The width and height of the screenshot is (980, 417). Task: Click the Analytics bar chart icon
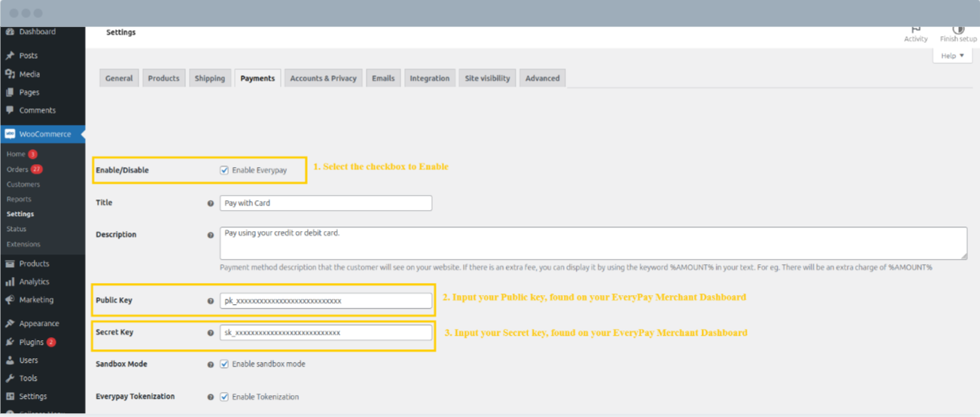click(x=10, y=282)
